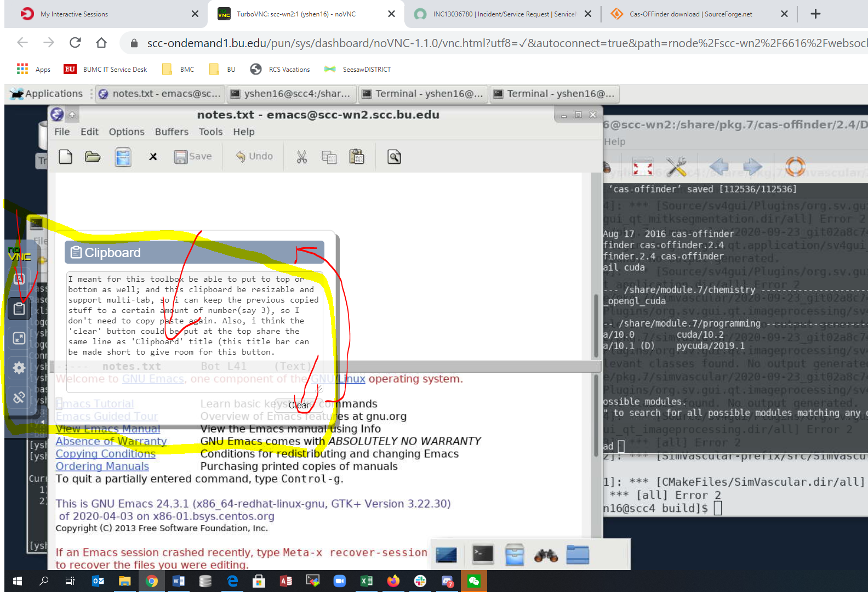Open binoculars application finder in dock

546,555
